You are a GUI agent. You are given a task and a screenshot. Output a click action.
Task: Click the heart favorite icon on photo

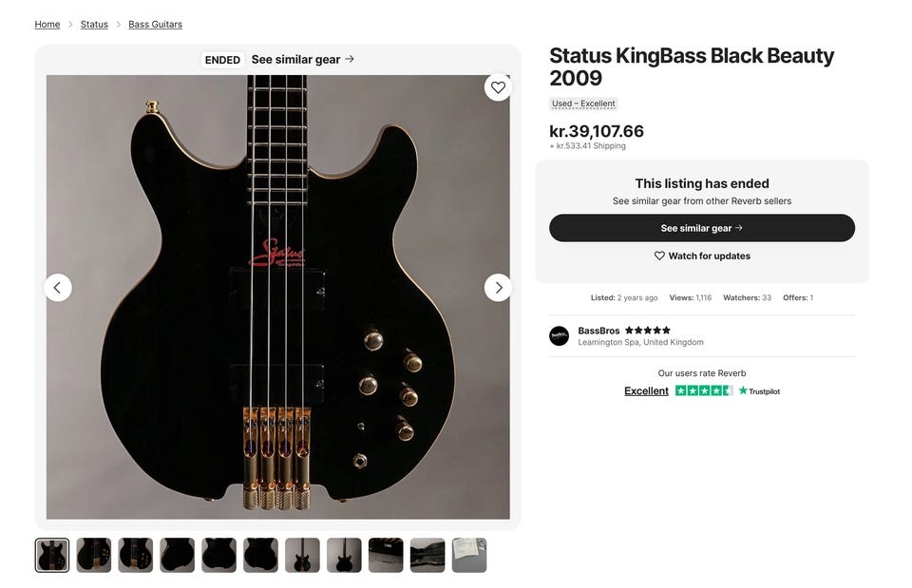click(x=498, y=87)
